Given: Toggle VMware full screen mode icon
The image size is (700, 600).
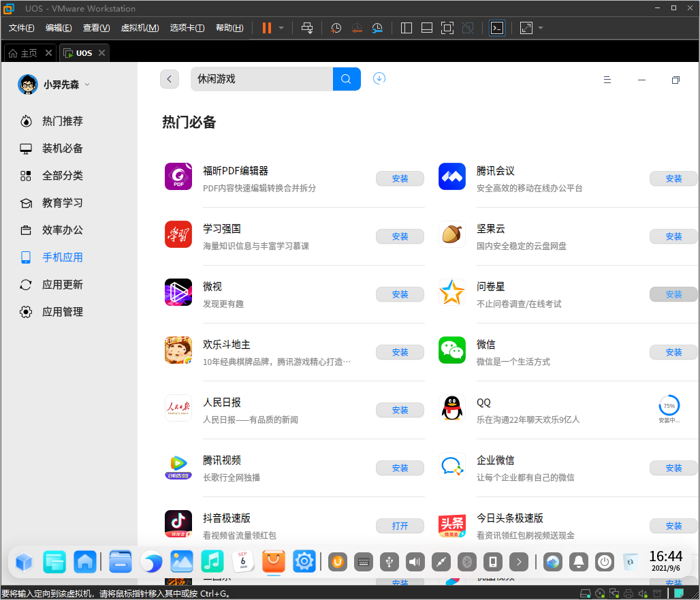Looking at the screenshot, I should pos(447,28).
